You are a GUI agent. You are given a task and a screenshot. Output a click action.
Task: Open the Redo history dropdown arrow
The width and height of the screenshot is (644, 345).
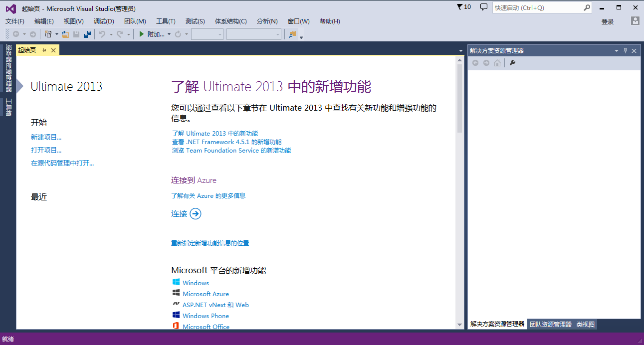pyautogui.click(x=128, y=34)
